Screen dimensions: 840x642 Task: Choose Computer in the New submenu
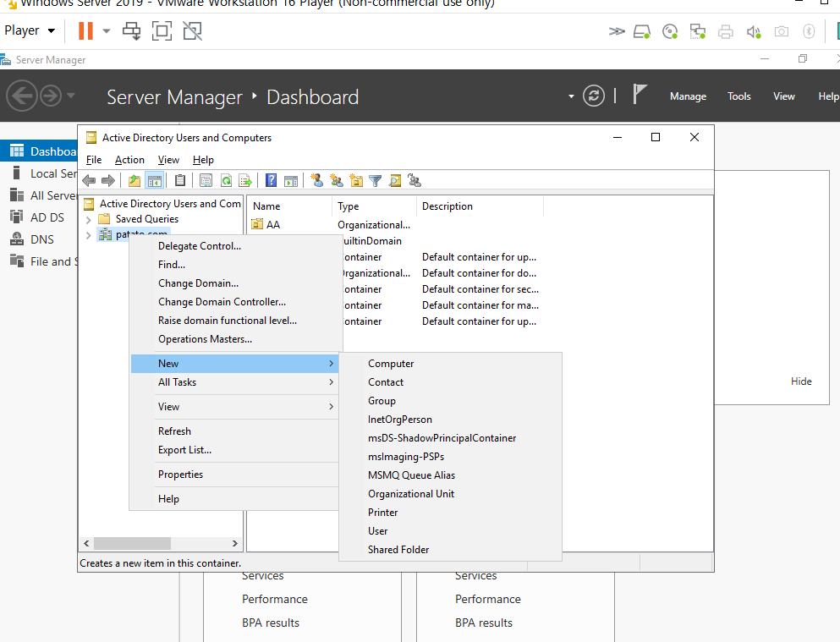(x=450, y=364)
